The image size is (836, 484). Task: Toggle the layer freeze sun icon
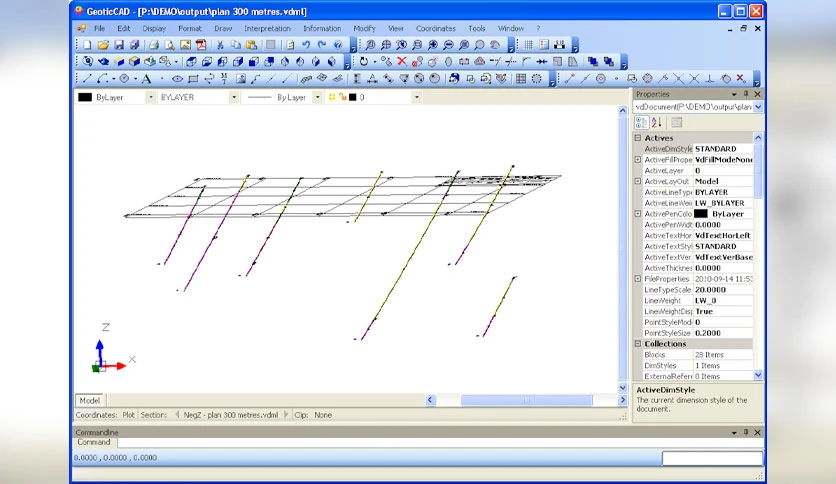[x=332, y=97]
